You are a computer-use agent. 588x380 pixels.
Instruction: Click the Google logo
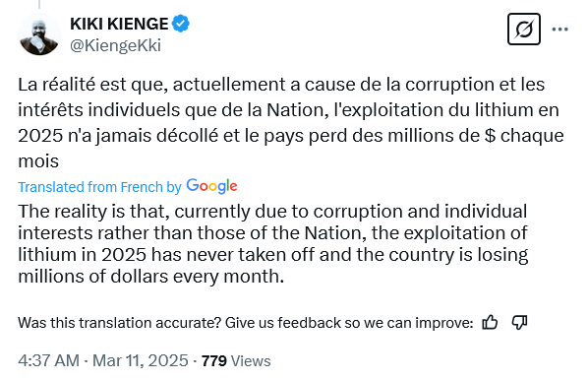point(211,186)
